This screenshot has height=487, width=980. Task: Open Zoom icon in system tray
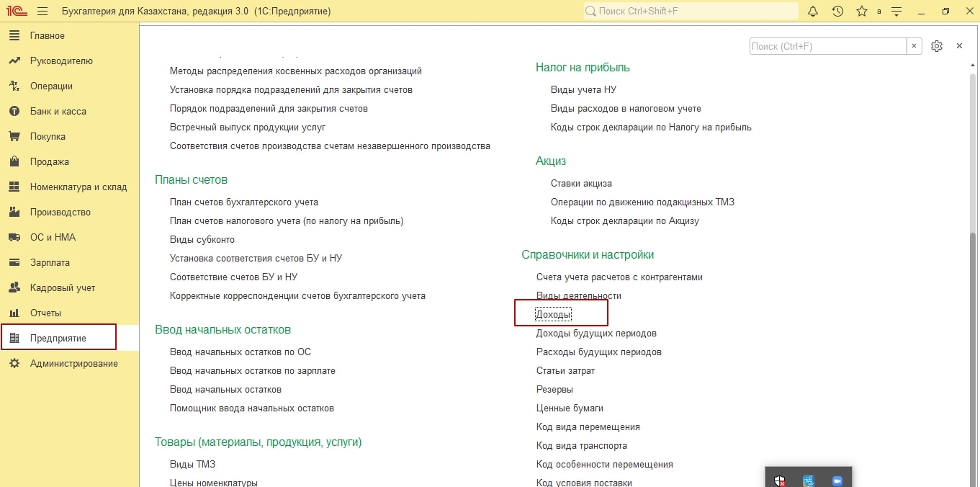point(837,481)
